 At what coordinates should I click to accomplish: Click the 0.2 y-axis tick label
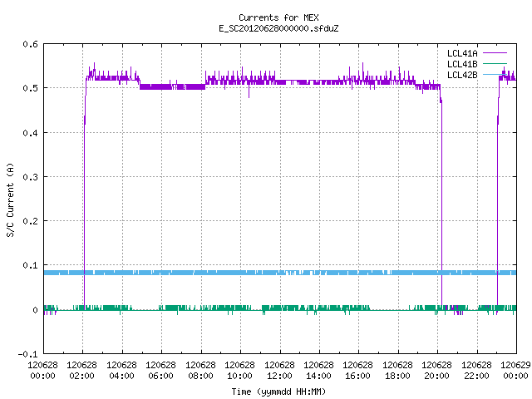pyautogui.click(x=30, y=221)
